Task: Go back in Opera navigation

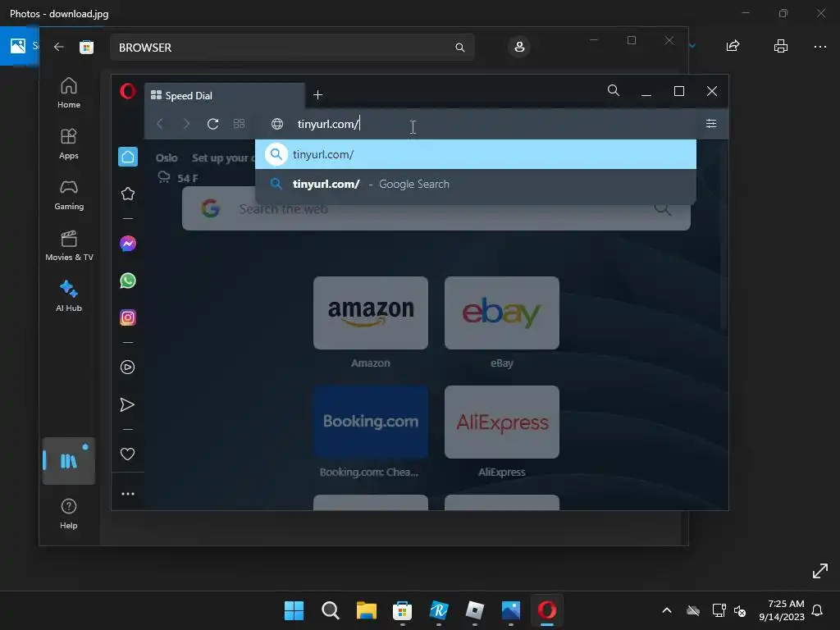Action: pyautogui.click(x=160, y=124)
